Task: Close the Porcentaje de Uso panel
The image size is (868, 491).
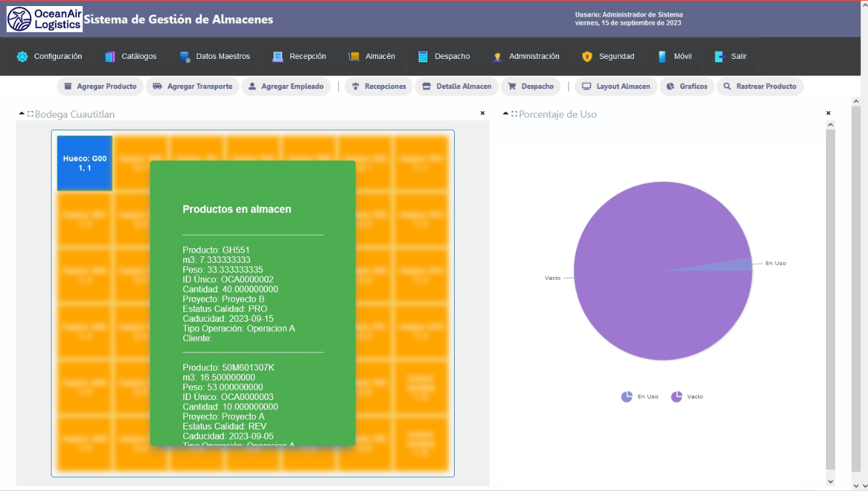Action: (828, 113)
